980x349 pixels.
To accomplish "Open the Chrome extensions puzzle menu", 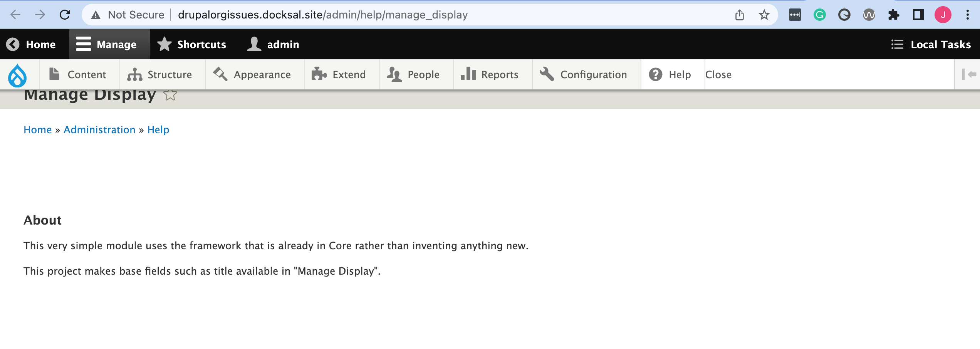I will click(x=894, y=15).
